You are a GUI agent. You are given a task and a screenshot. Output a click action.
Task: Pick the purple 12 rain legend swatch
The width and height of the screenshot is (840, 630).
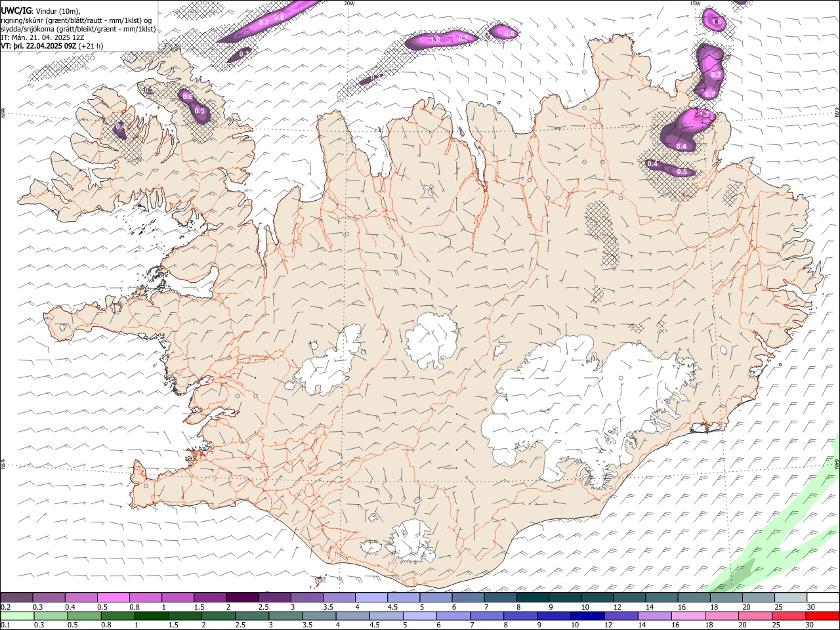pos(621,616)
